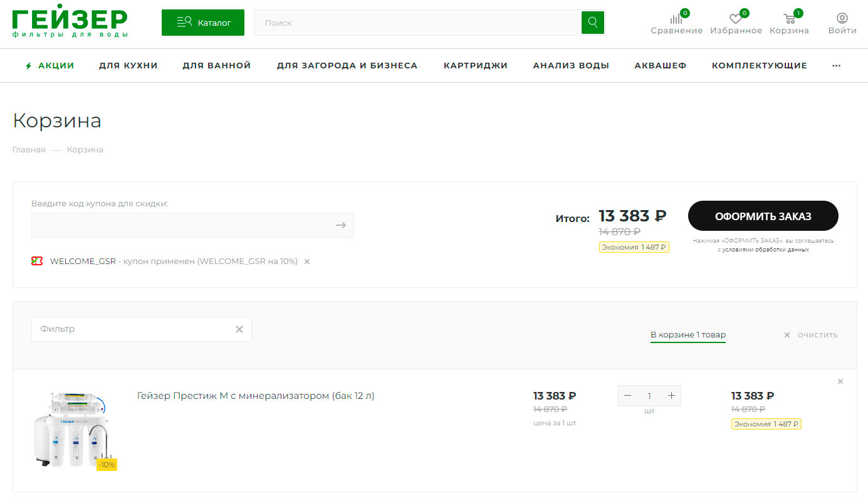Click the цена за 1 шт label
This screenshot has width=868, height=503.
(555, 423)
